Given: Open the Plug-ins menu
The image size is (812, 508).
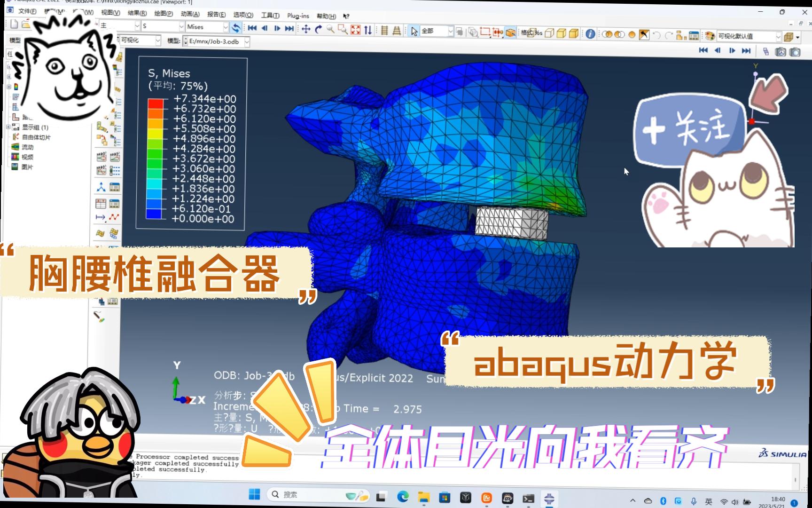Looking at the screenshot, I should [x=298, y=16].
